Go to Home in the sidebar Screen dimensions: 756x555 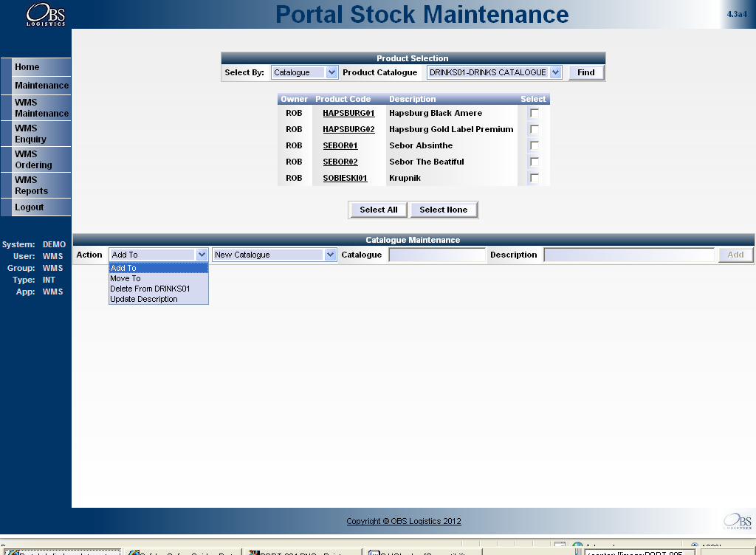35,67
